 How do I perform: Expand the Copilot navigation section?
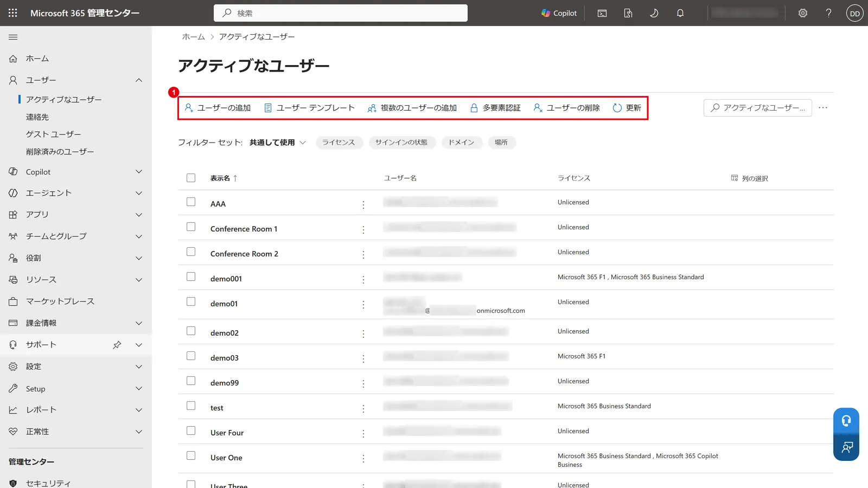click(x=139, y=172)
